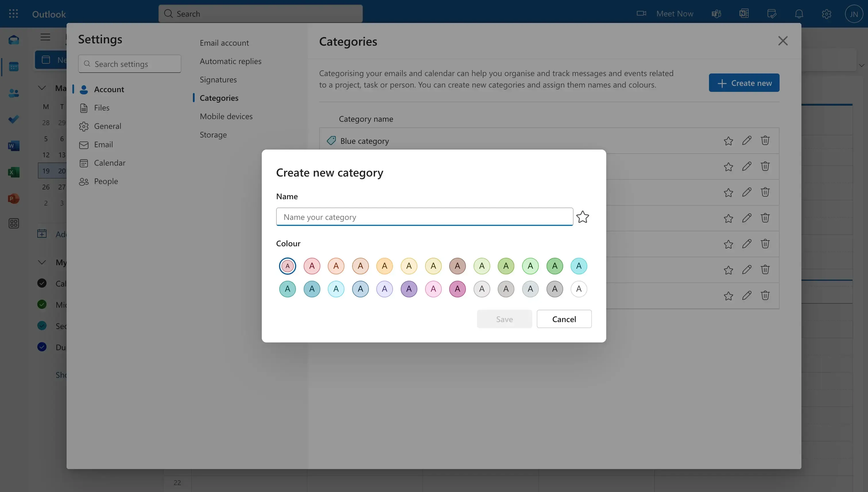The width and height of the screenshot is (868, 492).
Task: Star the Blue category as favourite
Action: point(728,141)
